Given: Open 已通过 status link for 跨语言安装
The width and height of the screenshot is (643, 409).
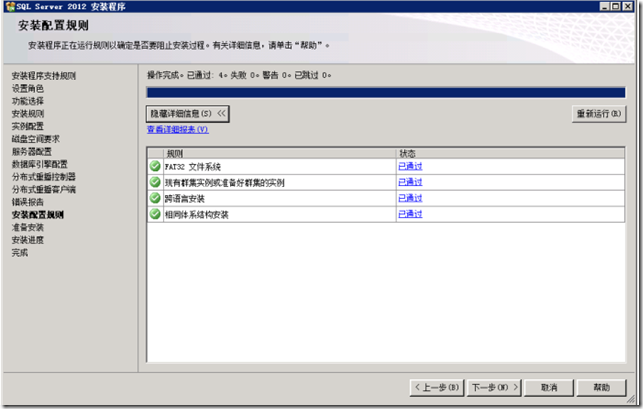Looking at the screenshot, I should click(x=410, y=198).
